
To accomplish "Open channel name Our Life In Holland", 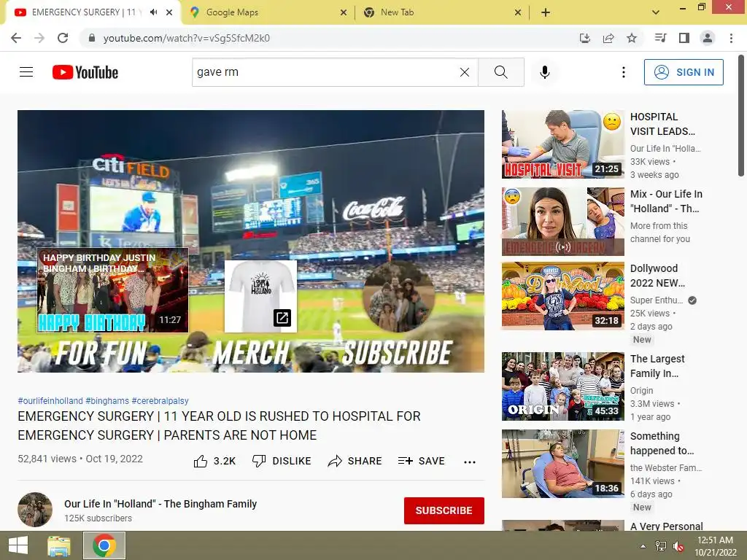I will (160, 504).
